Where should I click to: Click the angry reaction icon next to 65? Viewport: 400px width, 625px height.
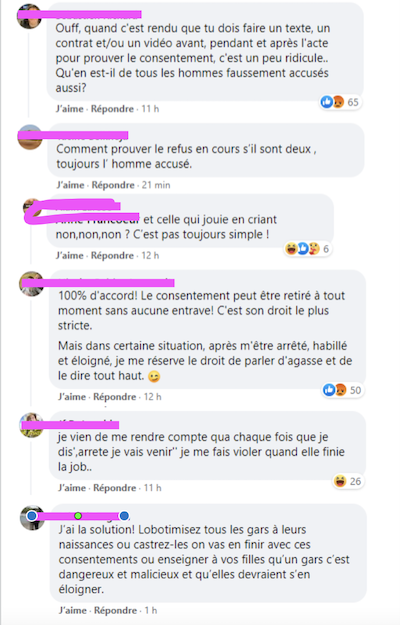coord(338,102)
